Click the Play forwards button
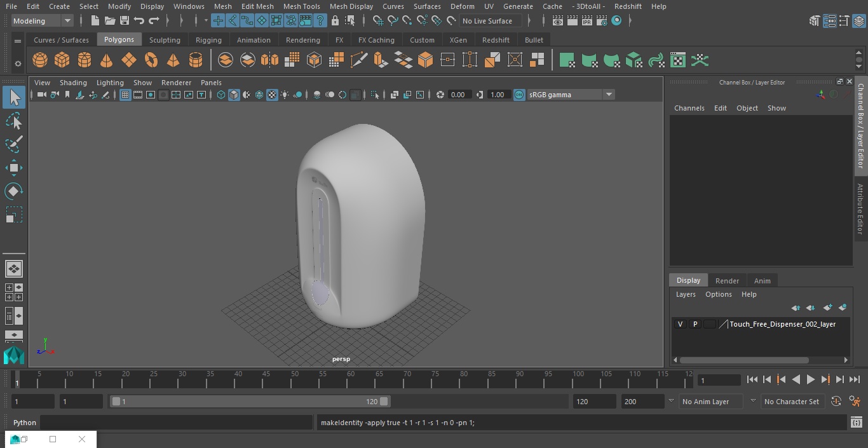868x448 pixels. click(x=811, y=379)
